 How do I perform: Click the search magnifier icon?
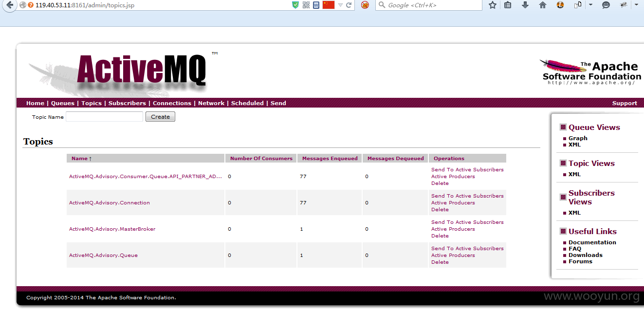pyautogui.click(x=382, y=5)
